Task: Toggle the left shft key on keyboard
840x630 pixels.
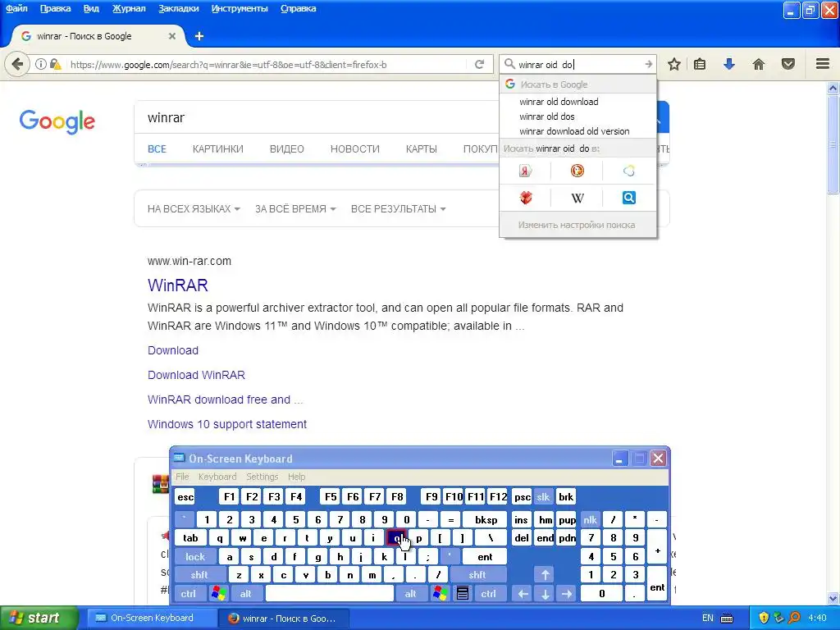Action: point(199,575)
